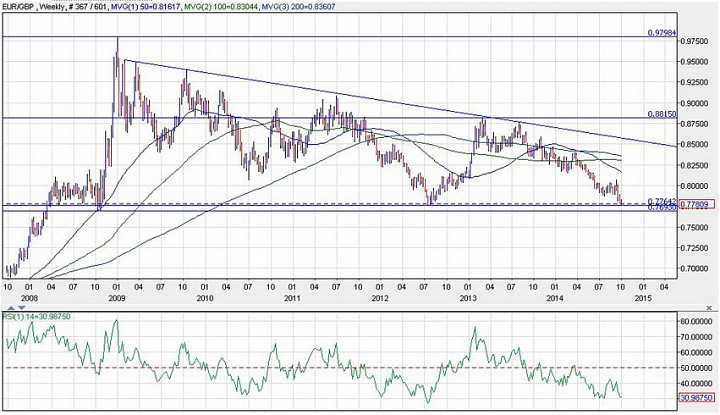Click the 0.75000 price scale label
This screenshot has height=415, width=720.
[x=694, y=227]
